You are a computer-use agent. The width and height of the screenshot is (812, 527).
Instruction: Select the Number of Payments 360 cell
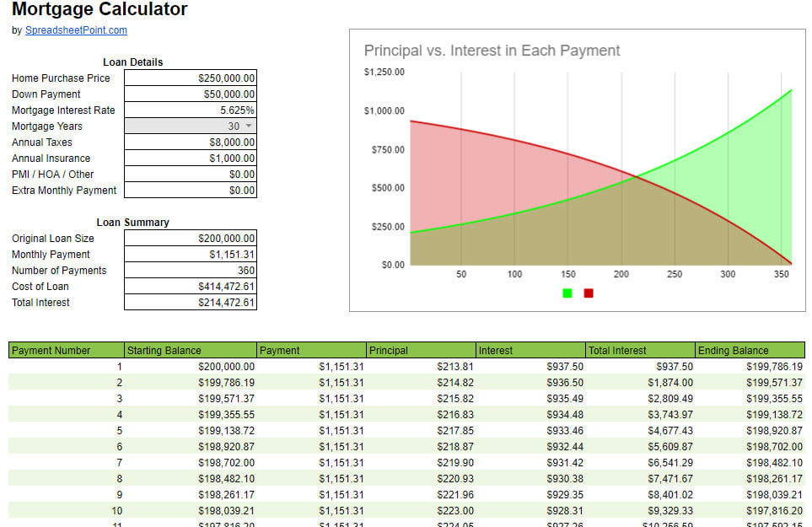click(x=191, y=270)
